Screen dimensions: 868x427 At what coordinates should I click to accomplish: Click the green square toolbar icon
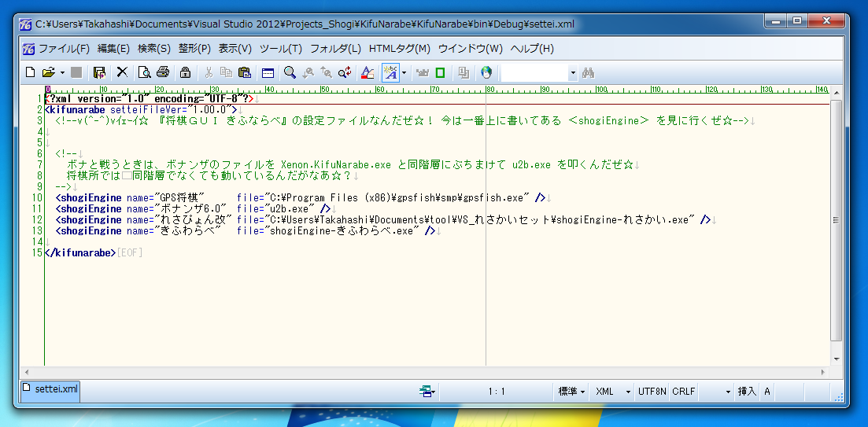[440, 72]
